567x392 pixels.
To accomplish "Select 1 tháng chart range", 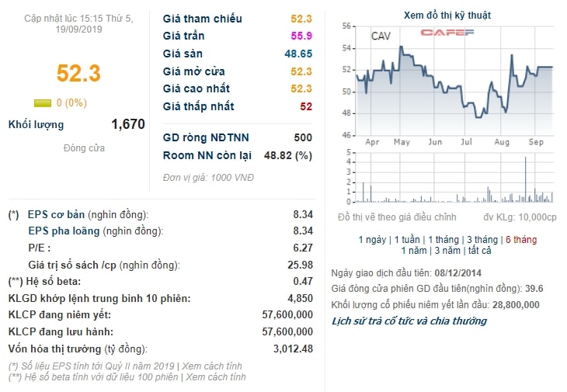I will click(x=444, y=240).
